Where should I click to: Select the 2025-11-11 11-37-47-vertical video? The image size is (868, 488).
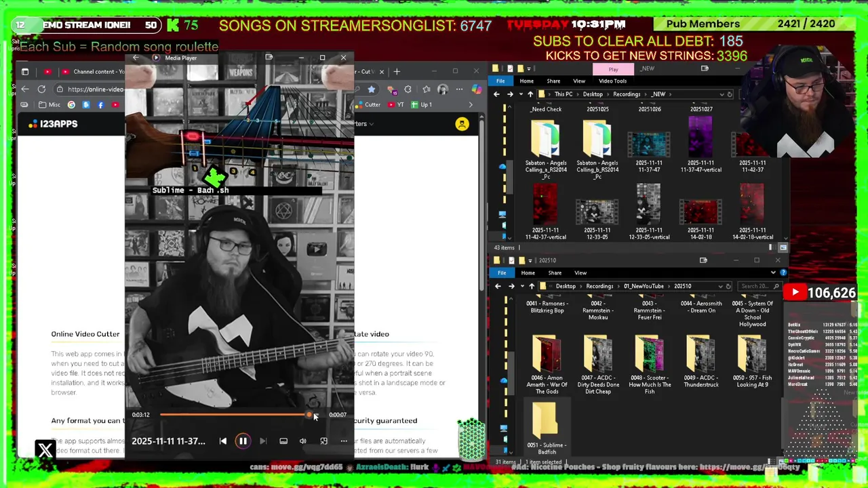point(701,144)
